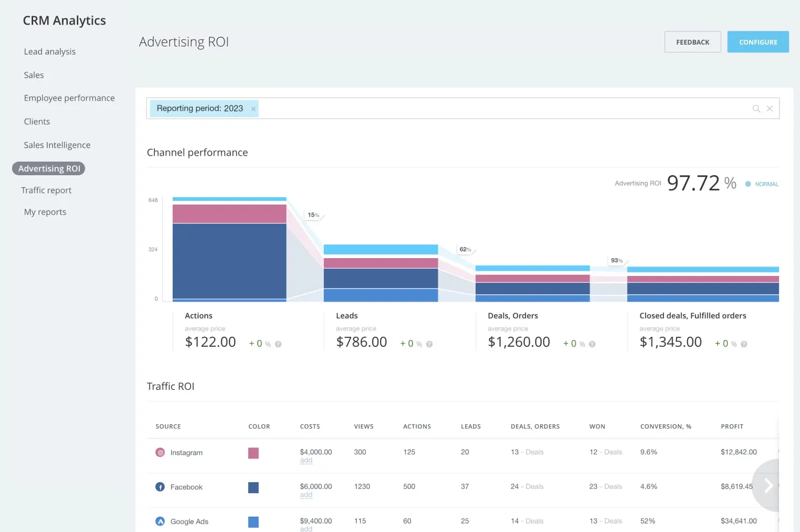800x532 pixels.
Task: Select the dark blue Facebook color swatch
Action: 254,487
